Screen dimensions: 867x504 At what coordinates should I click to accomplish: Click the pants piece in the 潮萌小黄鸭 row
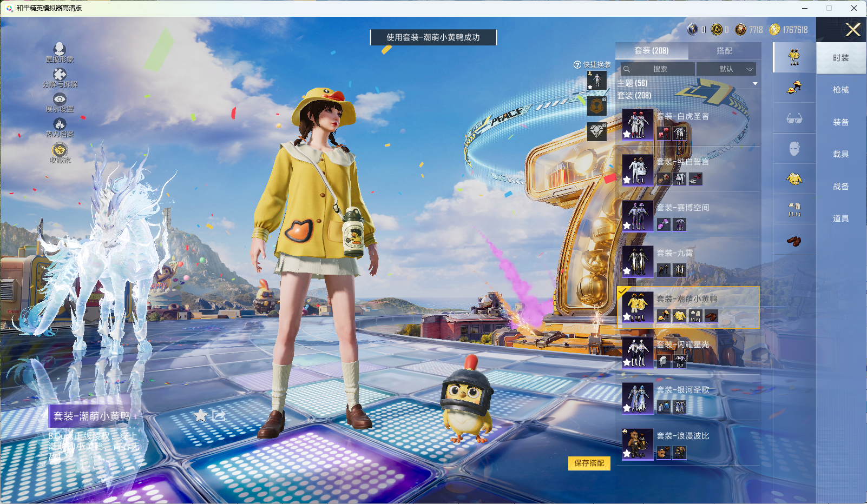[x=695, y=316]
